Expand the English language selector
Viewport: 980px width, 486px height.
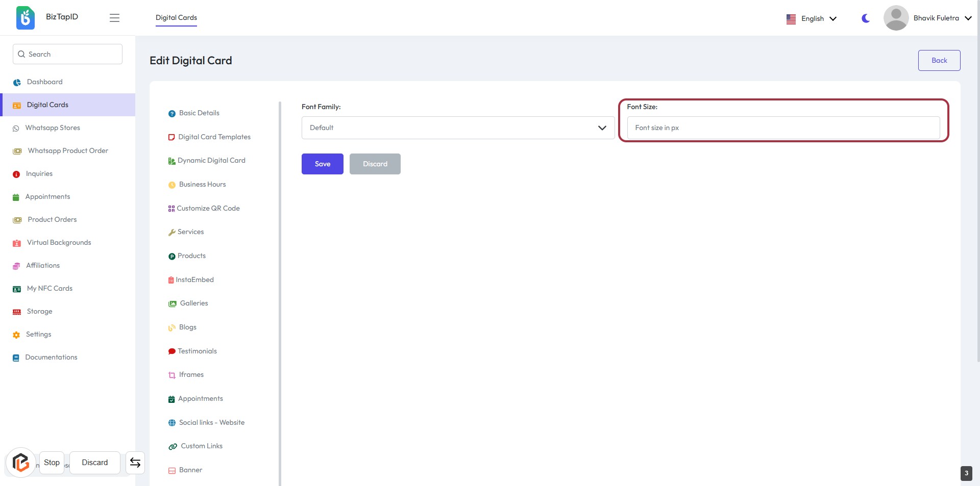coord(812,18)
